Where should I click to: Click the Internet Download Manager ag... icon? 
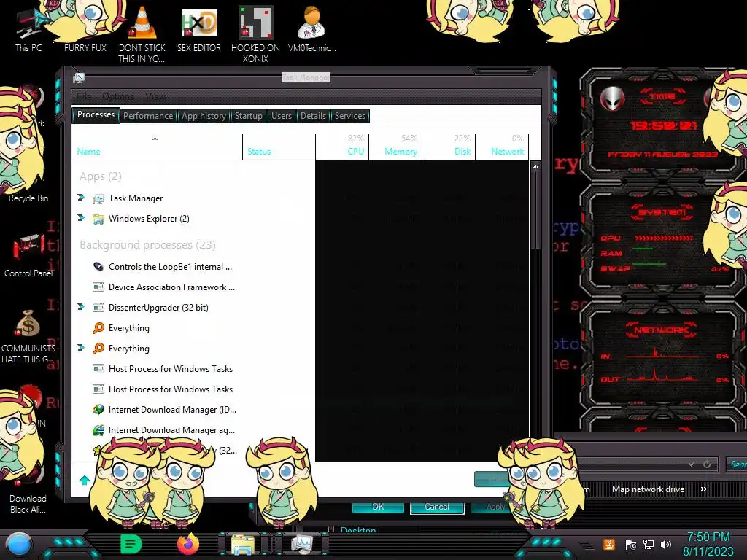(x=98, y=430)
